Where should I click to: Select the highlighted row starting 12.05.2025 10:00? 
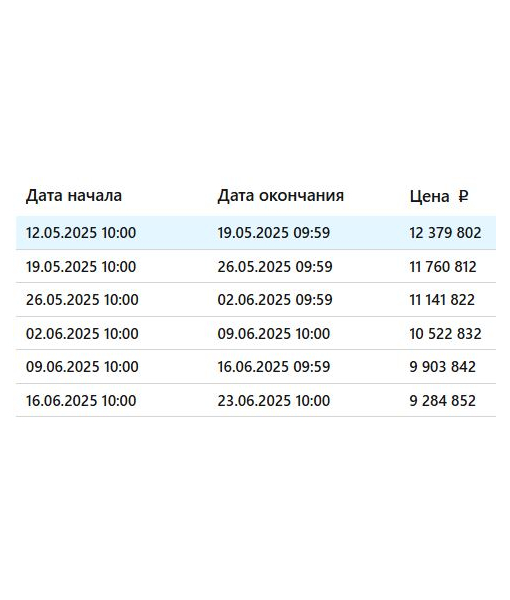click(x=256, y=233)
